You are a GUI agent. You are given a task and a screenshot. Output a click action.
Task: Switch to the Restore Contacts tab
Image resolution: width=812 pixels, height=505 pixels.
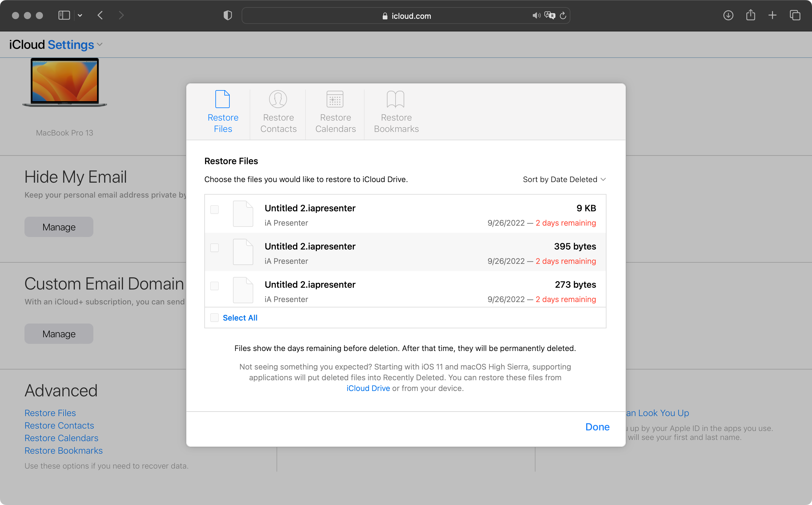tap(278, 112)
